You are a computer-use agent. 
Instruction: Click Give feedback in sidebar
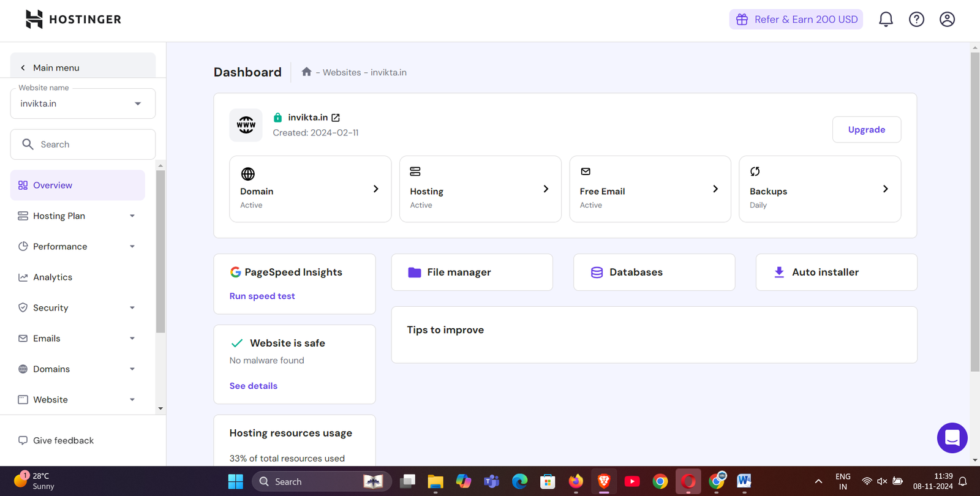coord(56,440)
